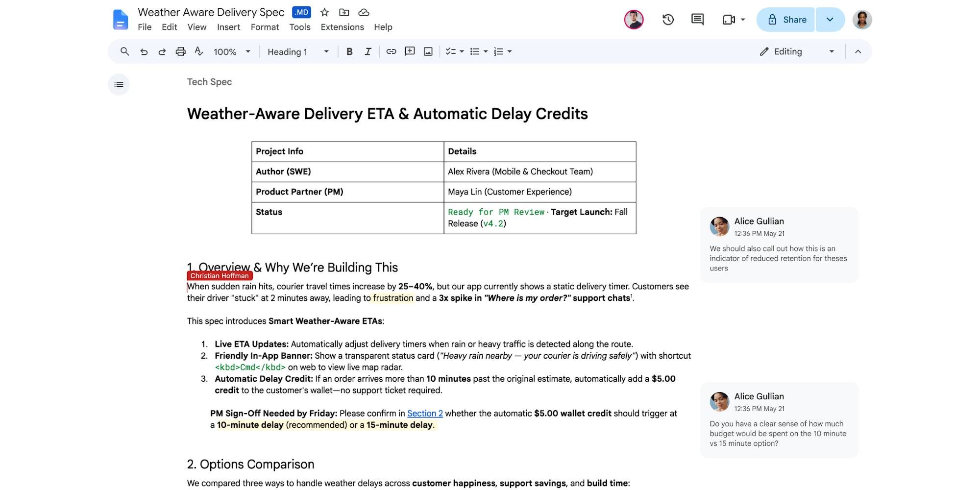Open the File menu
Viewport: 980px width, 490px height.
pyautogui.click(x=145, y=27)
